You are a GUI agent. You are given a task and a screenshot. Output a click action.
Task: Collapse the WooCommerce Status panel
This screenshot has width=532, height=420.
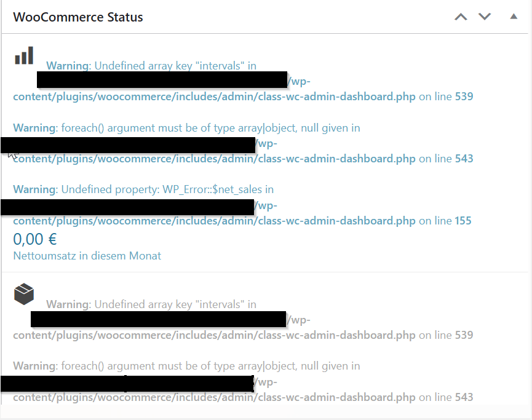tap(514, 16)
